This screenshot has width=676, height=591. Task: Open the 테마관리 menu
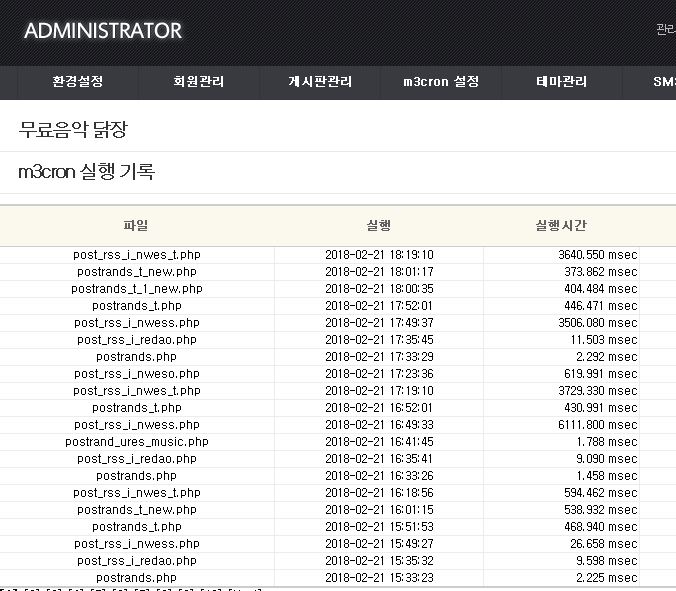561,82
